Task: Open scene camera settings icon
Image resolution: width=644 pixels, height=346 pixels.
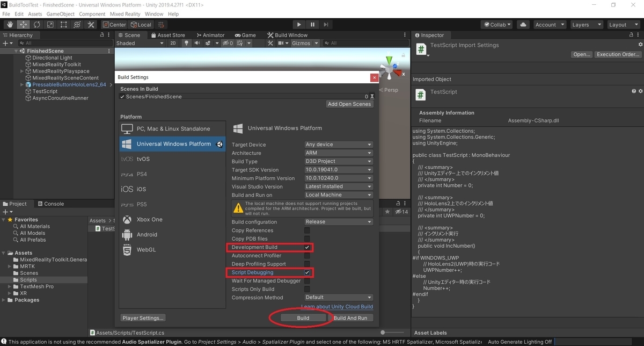Action: coord(282,43)
